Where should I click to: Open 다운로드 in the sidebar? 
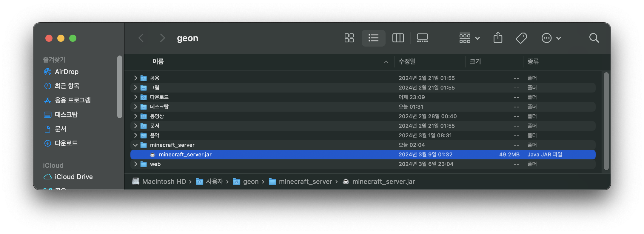pos(61,143)
